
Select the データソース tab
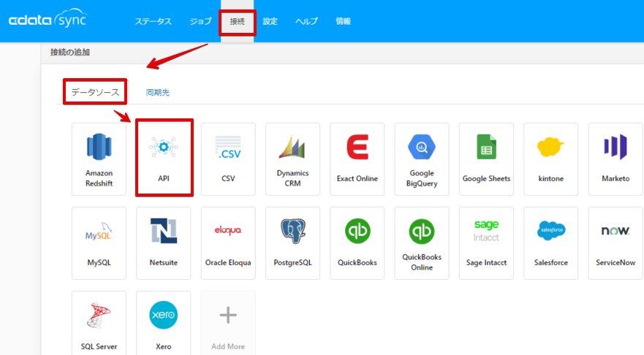(x=95, y=92)
